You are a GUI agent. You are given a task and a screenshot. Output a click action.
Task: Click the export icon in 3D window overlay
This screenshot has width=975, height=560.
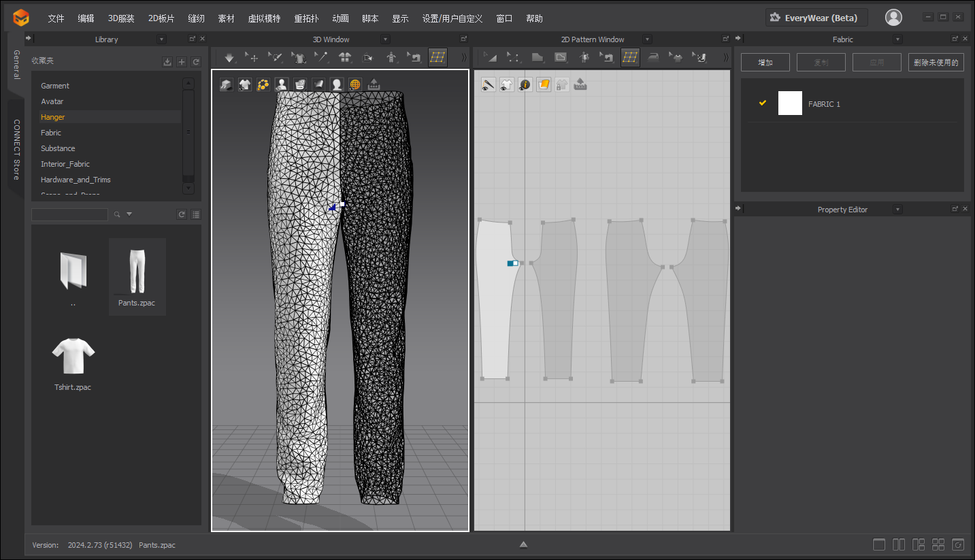pyautogui.click(x=374, y=84)
